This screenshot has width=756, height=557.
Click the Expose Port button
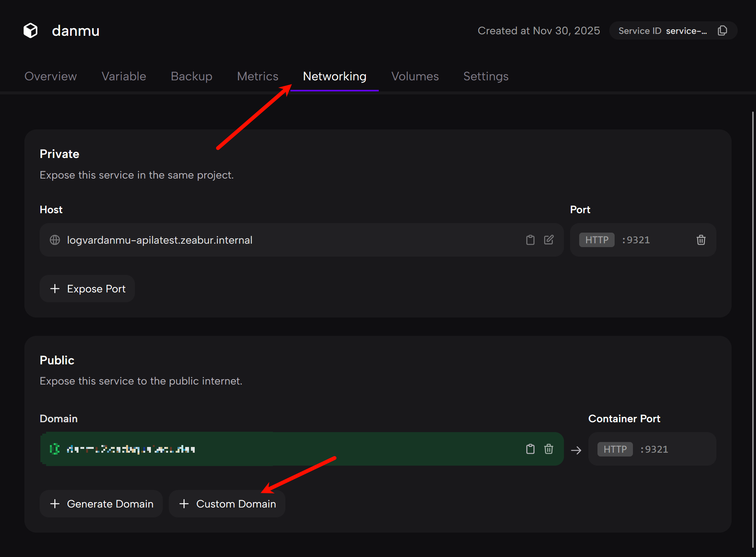[x=87, y=289]
